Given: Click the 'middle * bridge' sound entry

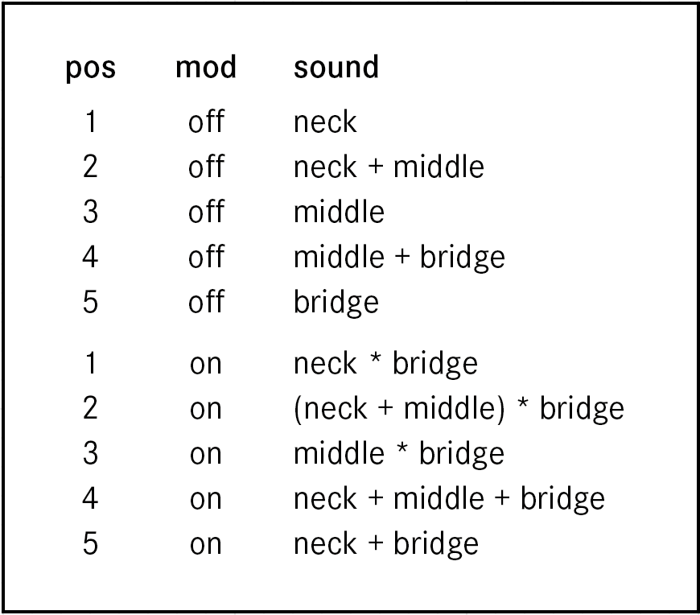Looking at the screenshot, I should (x=399, y=454).
